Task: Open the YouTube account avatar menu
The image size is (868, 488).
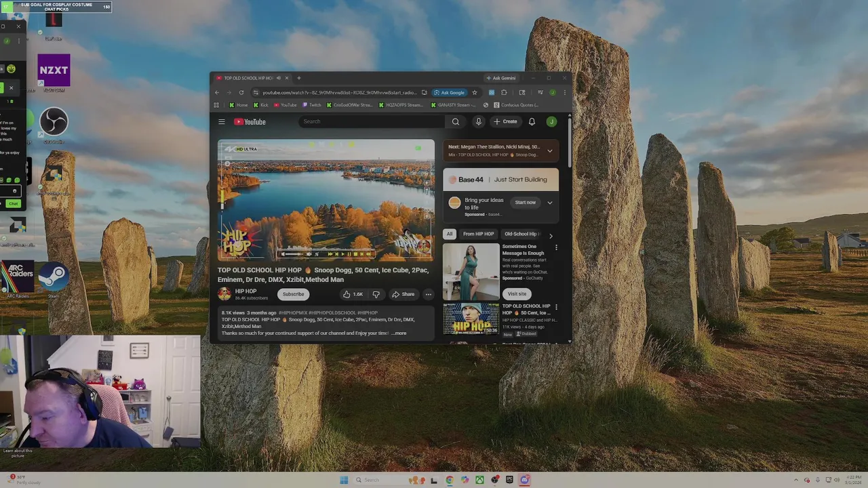Action: [x=551, y=122]
